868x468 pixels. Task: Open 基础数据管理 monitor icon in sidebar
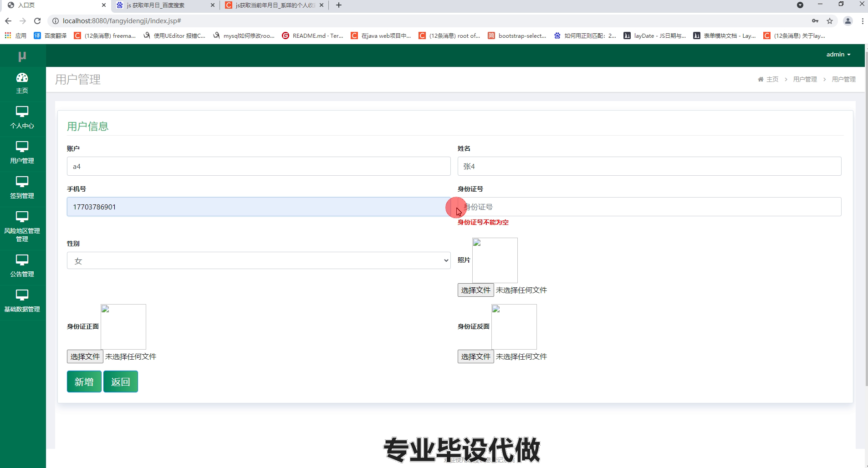22,295
